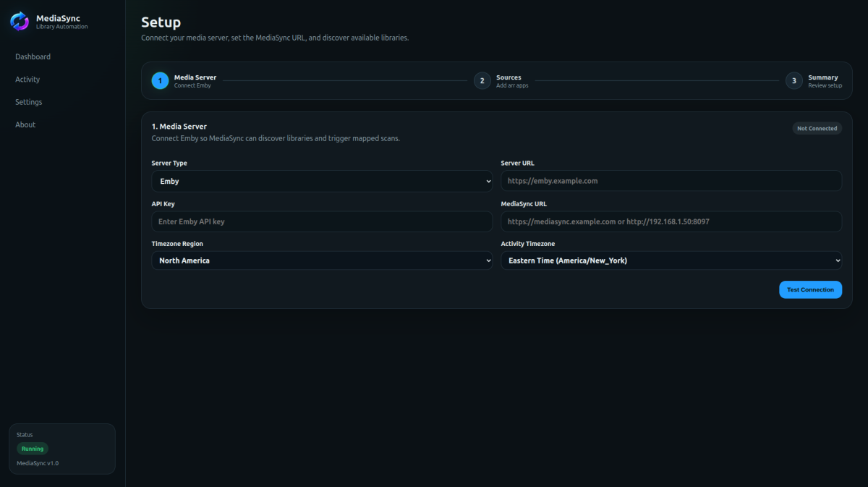868x487 pixels.
Task: Open the Timezone Region dropdown
Action: click(322, 261)
